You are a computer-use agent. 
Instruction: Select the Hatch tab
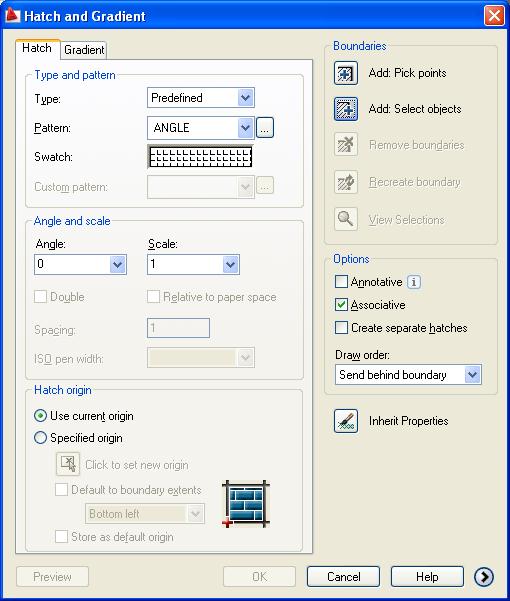tap(37, 48)
